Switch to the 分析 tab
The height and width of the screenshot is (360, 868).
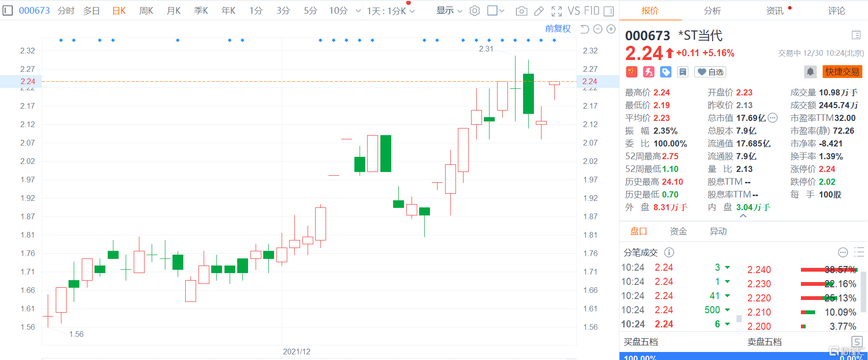[x=712, y=10]
